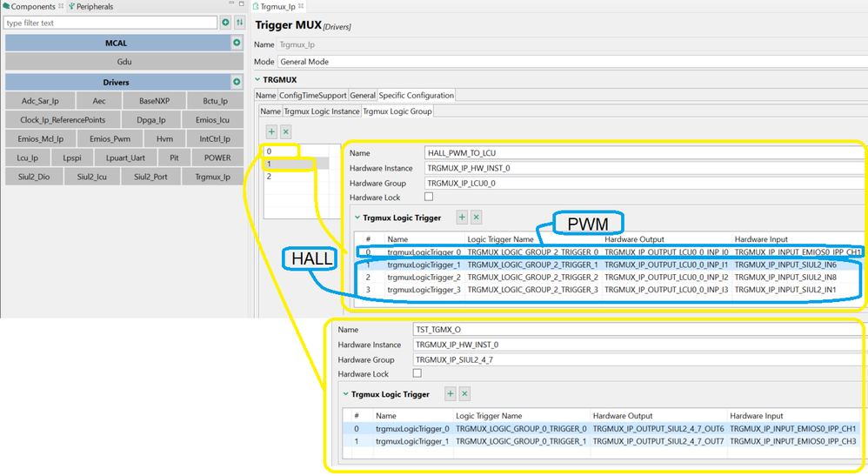Image resolution: width=868 pixels, height=476 pixels.
Task: Select cell TRGMUX_IP_OUTPUT_SIUL2_4_7_OUT6
Action: [x=658, y=428]
